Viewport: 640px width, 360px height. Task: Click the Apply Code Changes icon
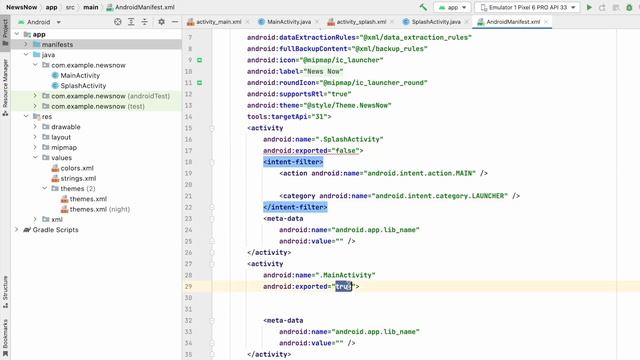(616, 7)
